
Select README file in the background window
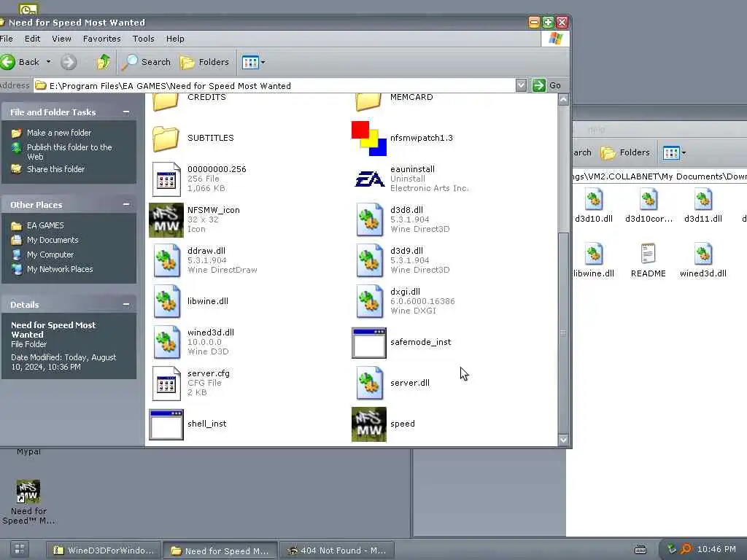pyautogui.click(x=648, y=260)
